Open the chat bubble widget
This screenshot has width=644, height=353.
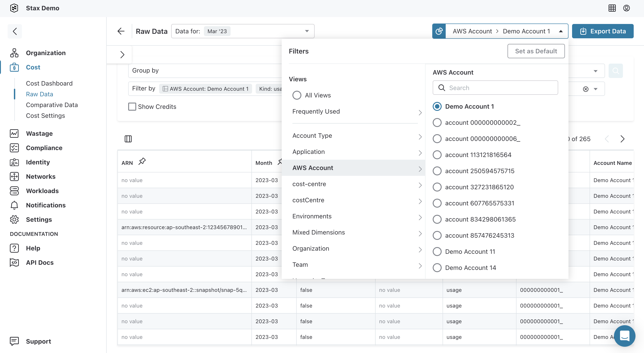[625, 336]
